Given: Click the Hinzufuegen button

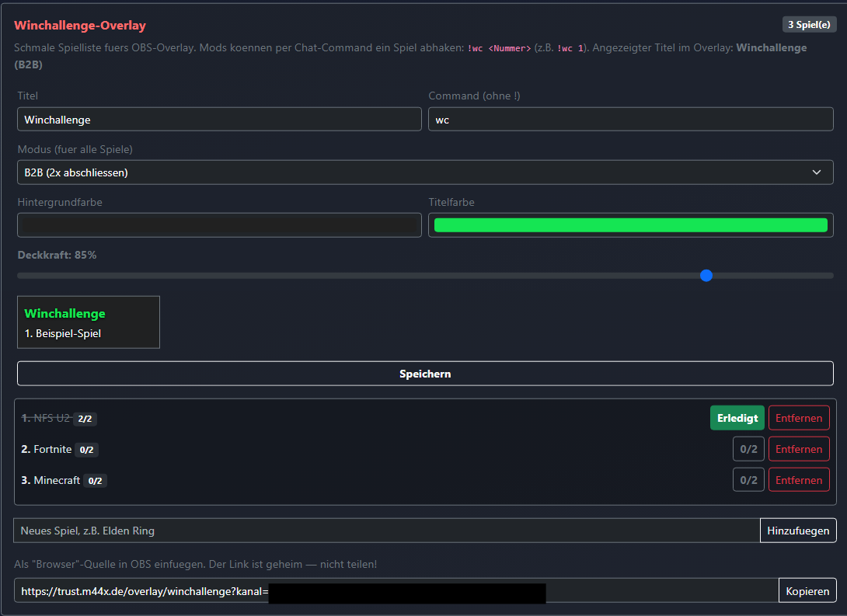Looking at the screenshot, I should coord(798,531).
